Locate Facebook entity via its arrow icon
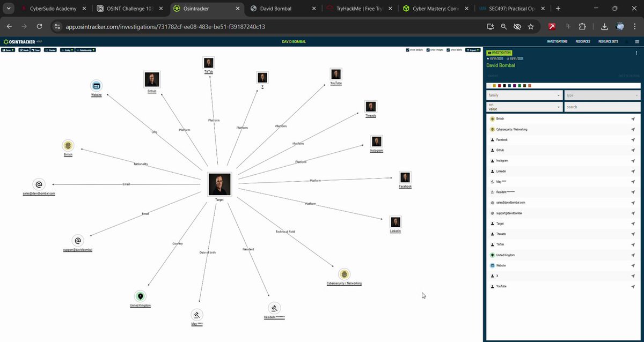 coord(633,140)
